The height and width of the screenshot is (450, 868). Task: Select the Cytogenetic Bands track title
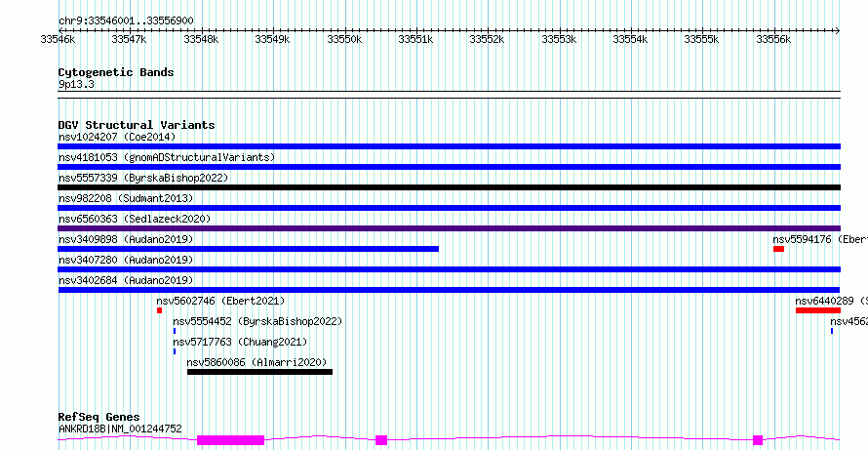tap(116, 72)
